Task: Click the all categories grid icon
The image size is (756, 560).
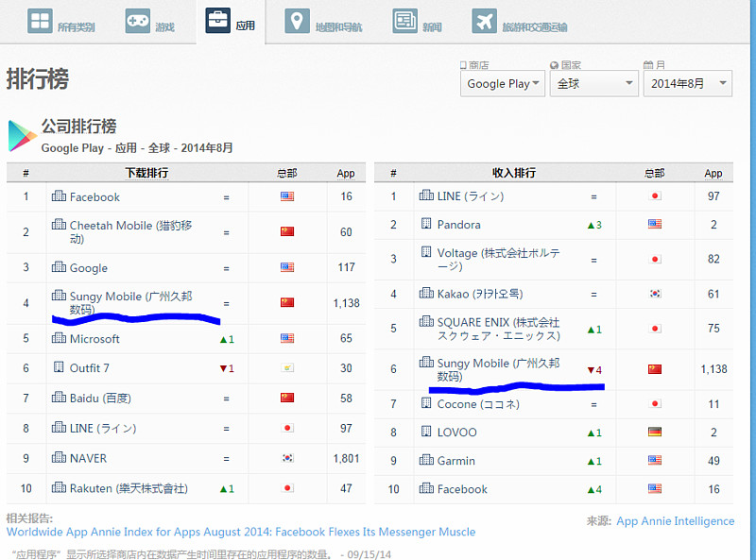Action: click(x=40, y=21)
